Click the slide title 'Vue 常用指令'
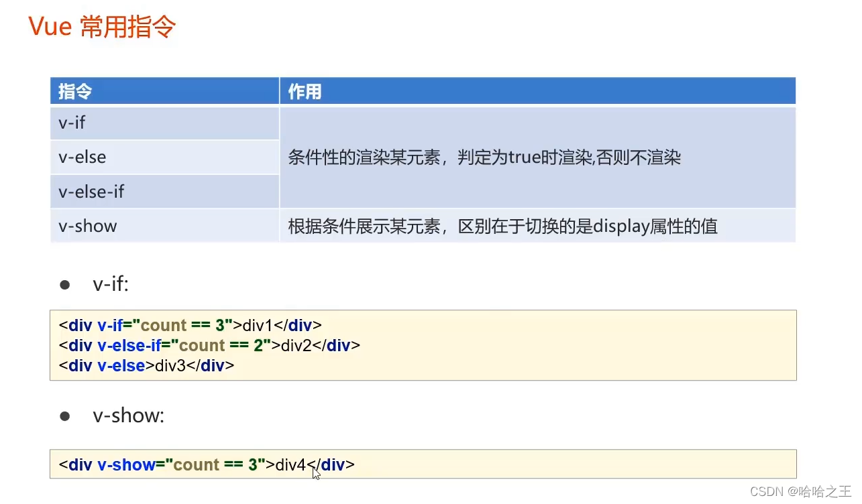 click(x=102, y=27)
